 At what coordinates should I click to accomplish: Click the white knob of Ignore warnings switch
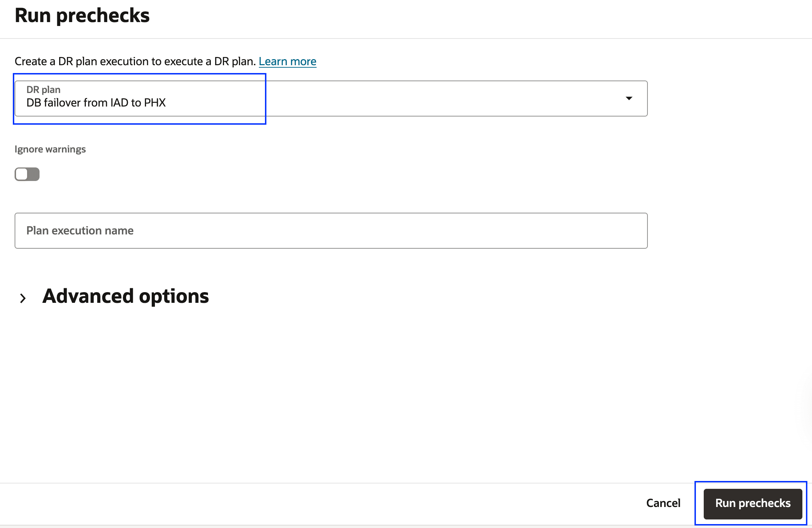click(x=22, y=174)
